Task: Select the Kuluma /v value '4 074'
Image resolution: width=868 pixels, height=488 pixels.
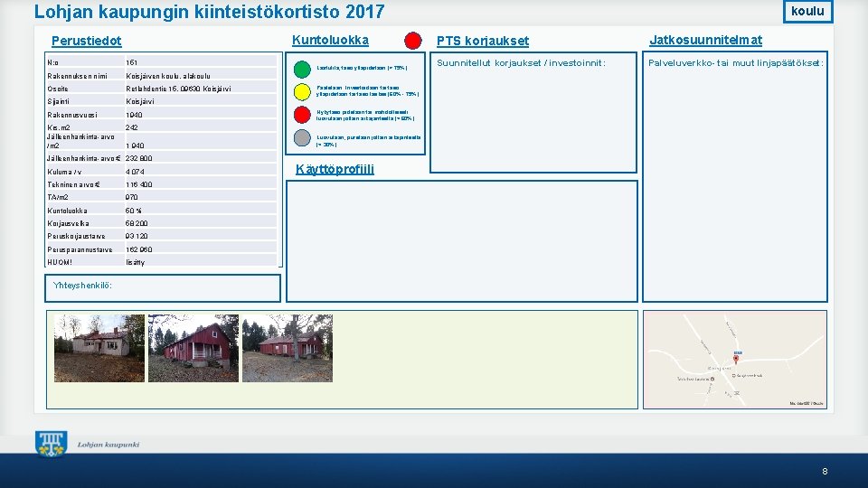Action: coord(135,172)
